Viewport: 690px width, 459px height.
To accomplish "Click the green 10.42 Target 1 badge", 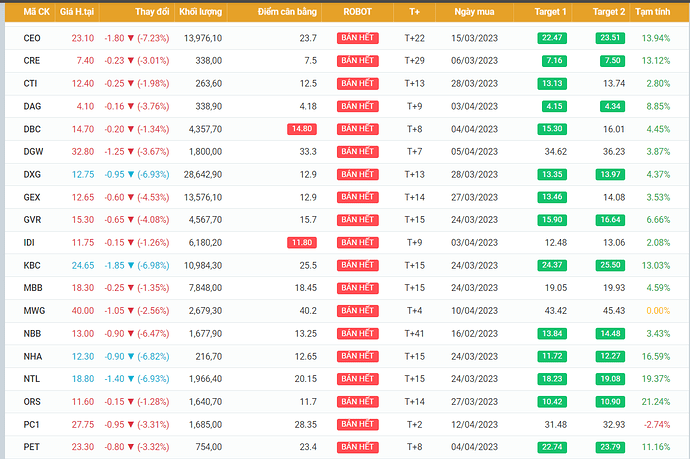I will tap(552, 402).
